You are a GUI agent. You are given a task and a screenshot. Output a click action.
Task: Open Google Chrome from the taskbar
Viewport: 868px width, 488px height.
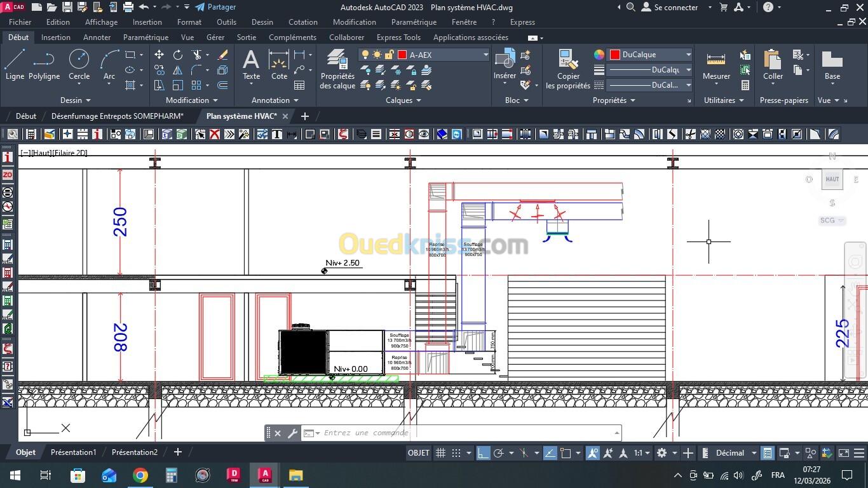click(140, 475)
